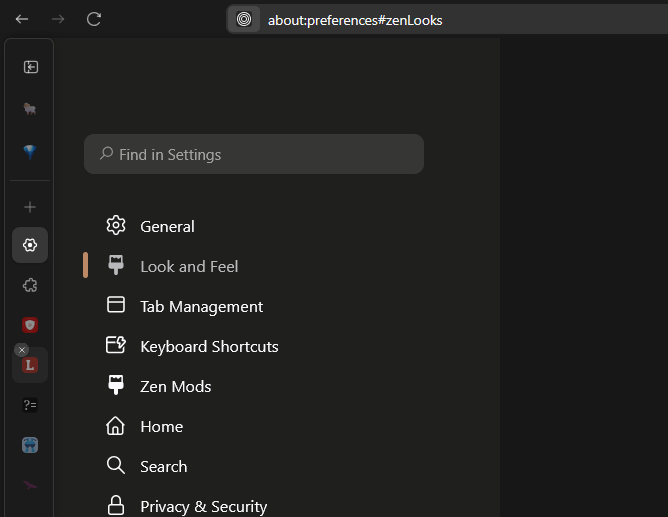668x517 pixels.
Task: Open the blue gem pinned tab
Action: tap(30, 152)
